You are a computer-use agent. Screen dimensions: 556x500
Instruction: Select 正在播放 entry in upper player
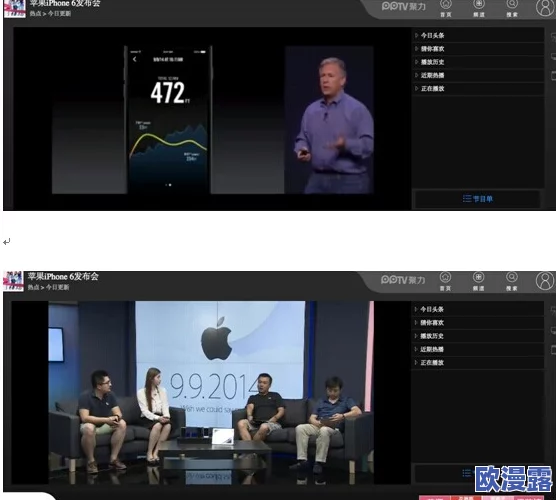coord(479,88)
